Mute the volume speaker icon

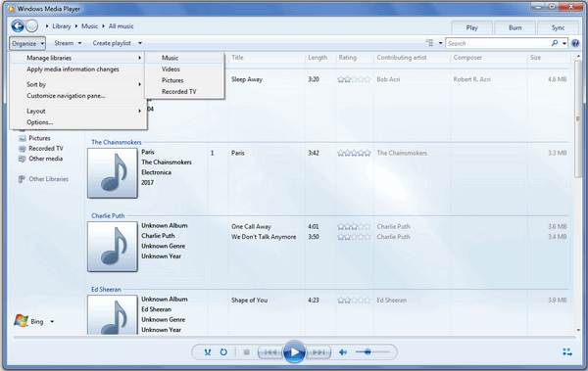point(343,352)
